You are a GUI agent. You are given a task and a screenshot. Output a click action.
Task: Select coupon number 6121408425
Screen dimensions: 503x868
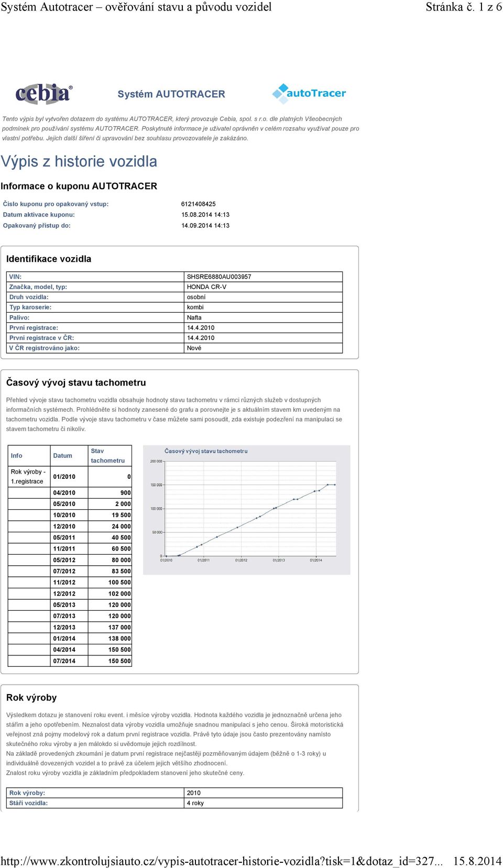pyautogui.click(x=198, y=204)
